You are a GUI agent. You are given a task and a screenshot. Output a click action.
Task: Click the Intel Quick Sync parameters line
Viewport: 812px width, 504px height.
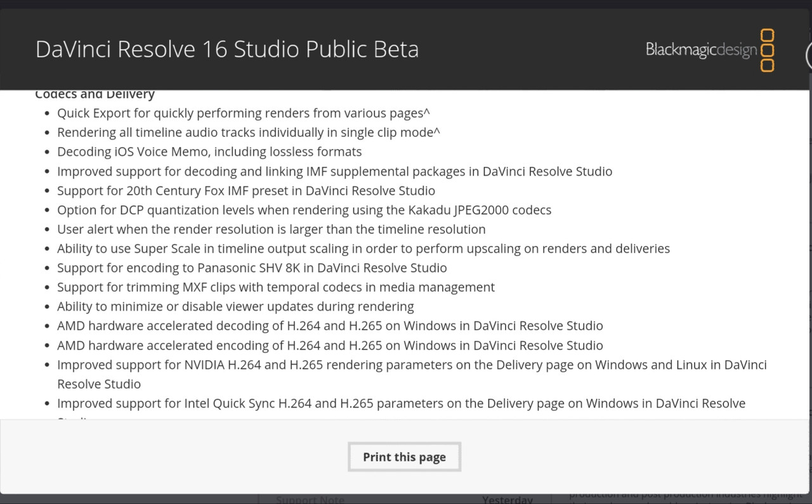tap(402, 404)
